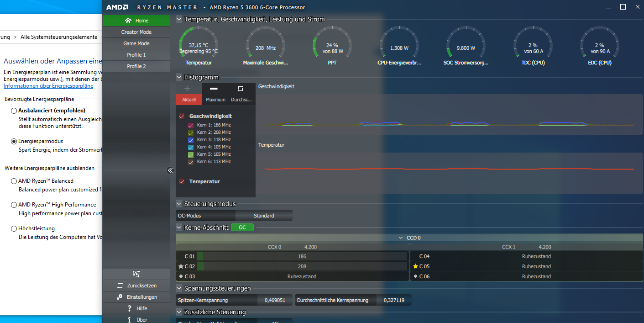The height and width of the screenshot is (323, 644).
Task: Collapse the Spannungssteuerungen section
Action: 179,288
